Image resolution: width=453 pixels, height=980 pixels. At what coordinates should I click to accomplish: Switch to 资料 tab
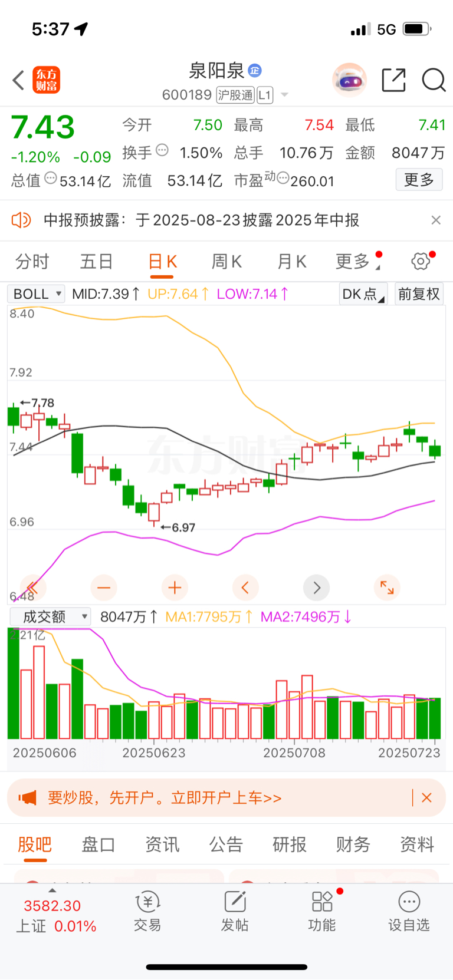(x=417, y=844)
